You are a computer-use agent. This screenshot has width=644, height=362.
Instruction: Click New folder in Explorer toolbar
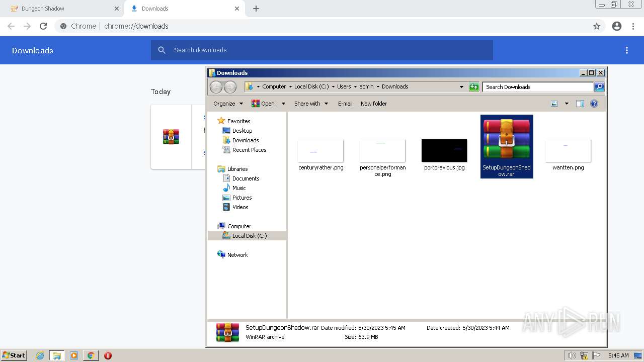[x=374, y=104]
